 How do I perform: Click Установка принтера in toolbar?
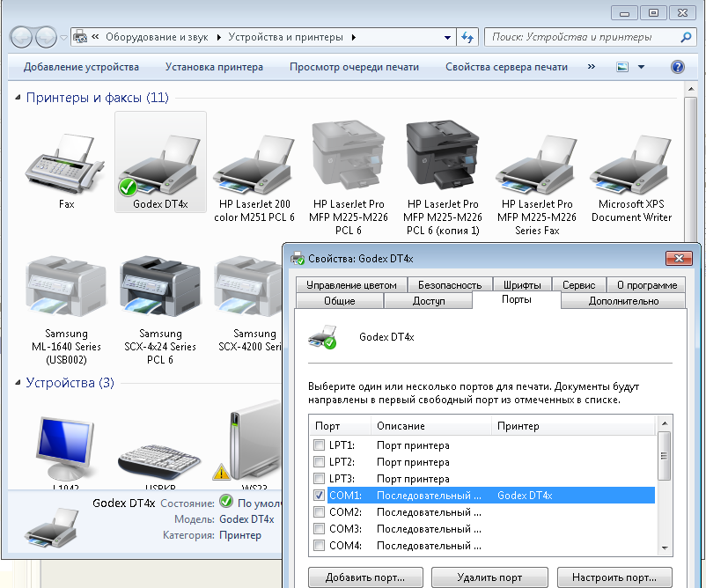214,67
